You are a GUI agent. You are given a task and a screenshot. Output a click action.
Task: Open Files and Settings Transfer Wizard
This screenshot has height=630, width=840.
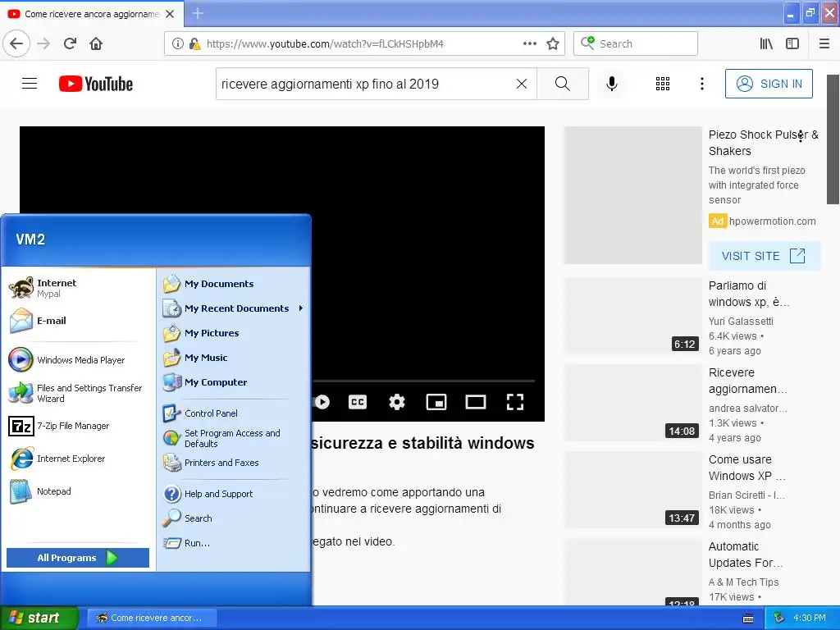pos(78,393)
